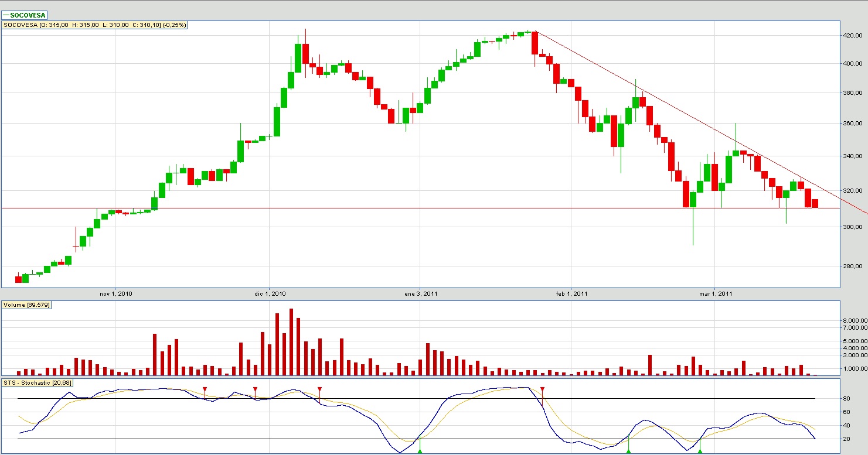Click the green stochastic marker aligned with ene 3, 2011
868x455 pixels.
pyautogui.click(x=420, y=450)
